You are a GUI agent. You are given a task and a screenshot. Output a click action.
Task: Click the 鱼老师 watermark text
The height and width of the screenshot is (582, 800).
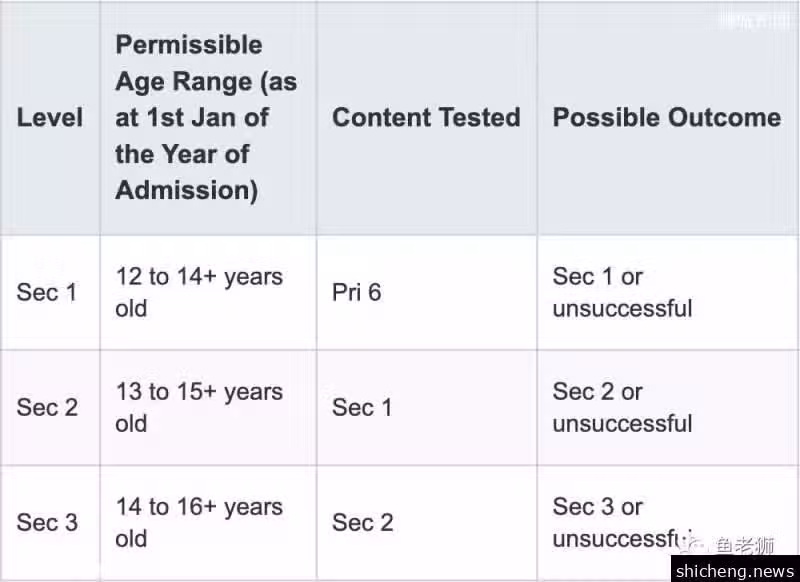pyautogui.click(x=745, y=545)
